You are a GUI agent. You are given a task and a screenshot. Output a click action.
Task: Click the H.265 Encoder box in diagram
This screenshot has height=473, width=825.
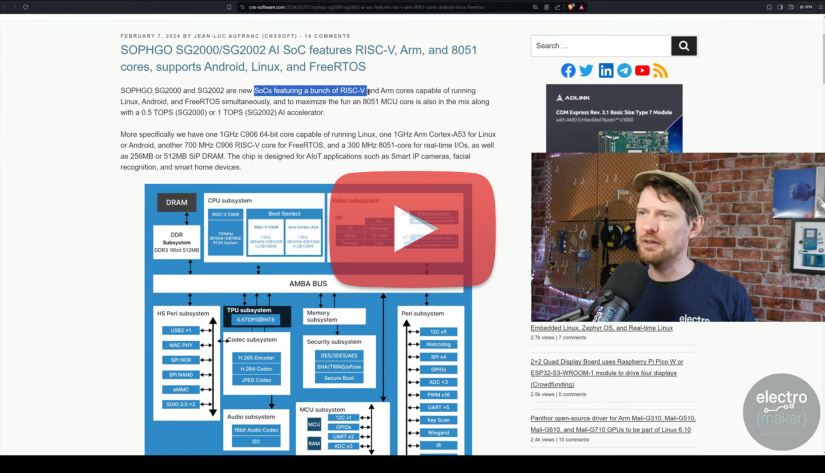(256, 358)
